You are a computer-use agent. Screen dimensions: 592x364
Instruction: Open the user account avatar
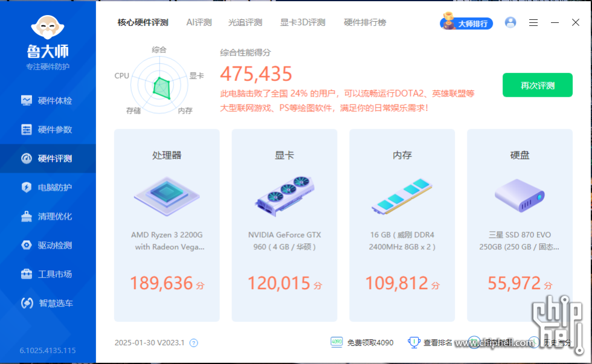click(510, 22)
